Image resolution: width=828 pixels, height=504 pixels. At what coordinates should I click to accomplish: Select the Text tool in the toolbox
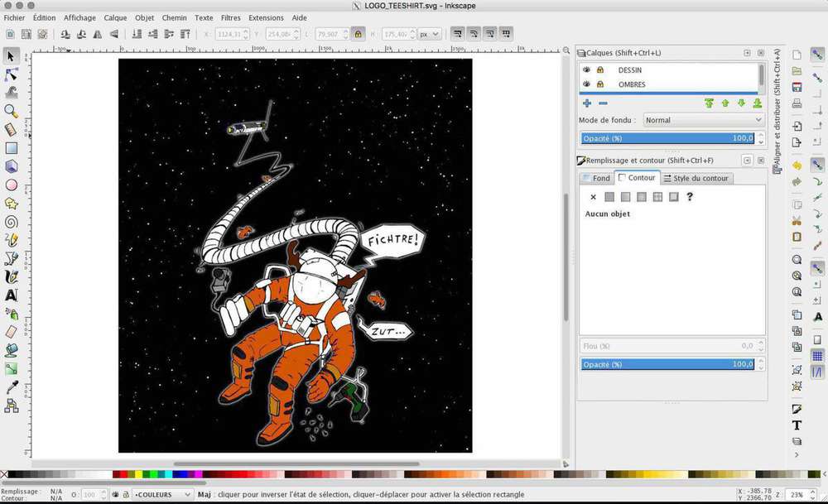[11, 295]
